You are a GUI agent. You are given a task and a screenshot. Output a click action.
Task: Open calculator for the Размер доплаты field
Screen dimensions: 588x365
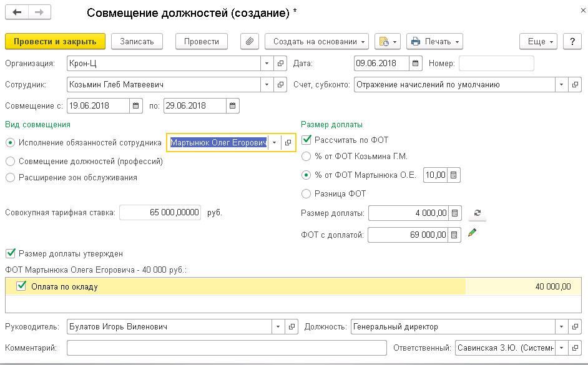454,213
